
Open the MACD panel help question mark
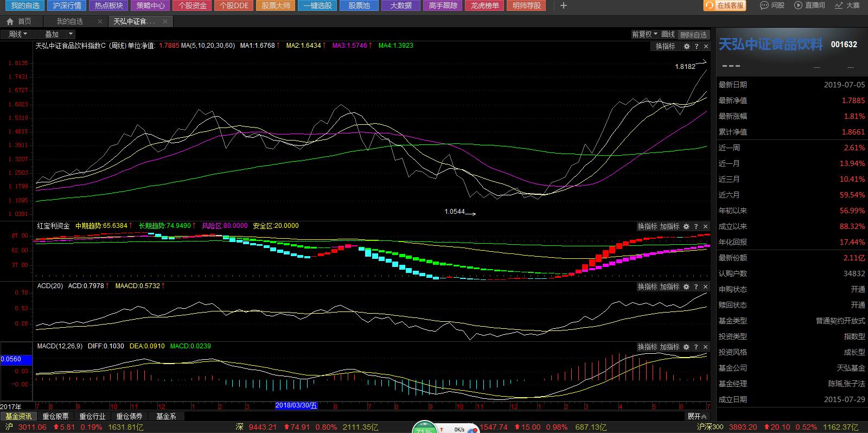(x=696, y=347)
